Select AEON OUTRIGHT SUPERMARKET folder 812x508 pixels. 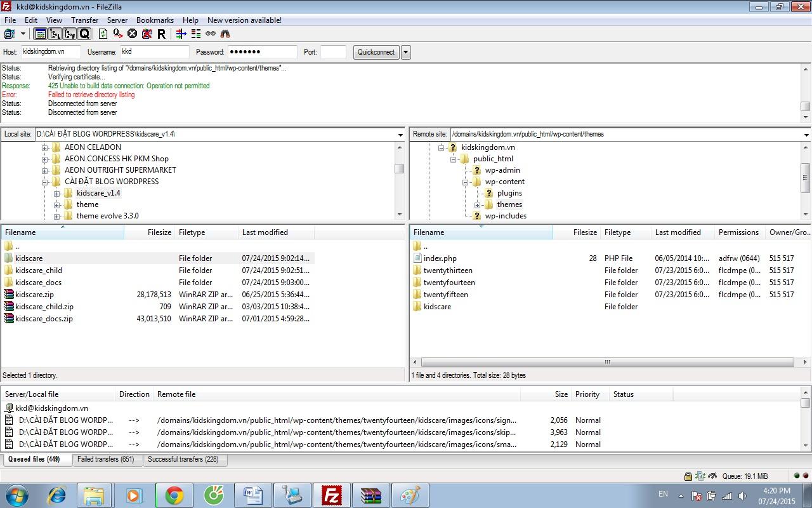click(121, 170)
